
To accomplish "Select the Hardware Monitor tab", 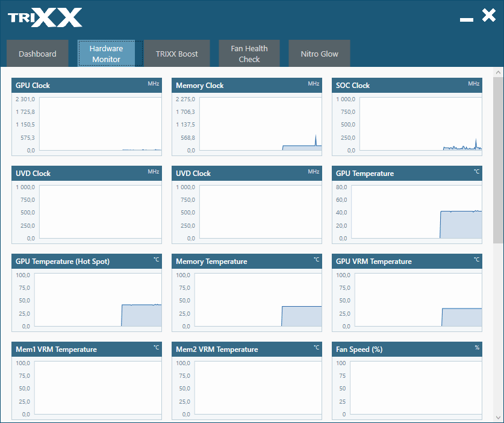I will point(106,54).
